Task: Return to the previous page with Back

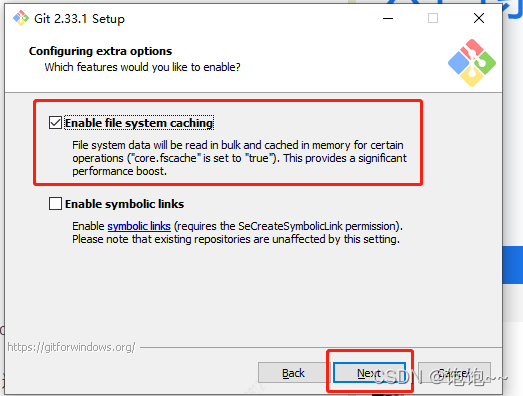Action: (294, 373)
